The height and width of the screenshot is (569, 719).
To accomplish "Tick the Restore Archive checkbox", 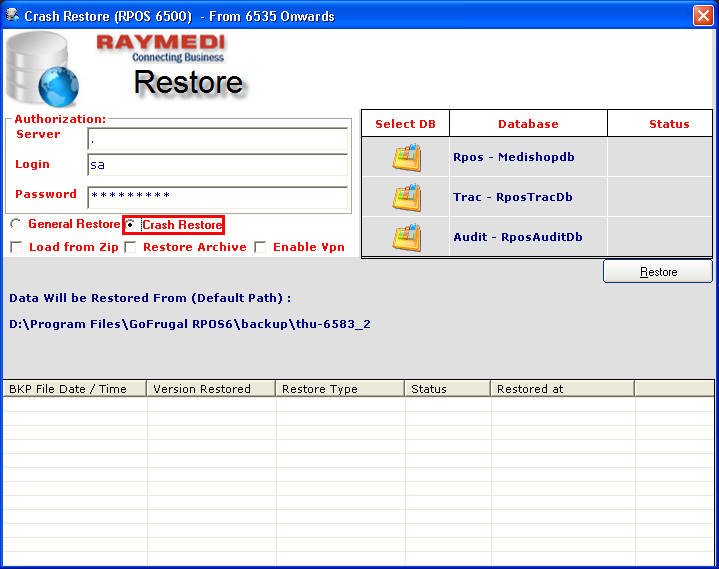I will point(131,247).
